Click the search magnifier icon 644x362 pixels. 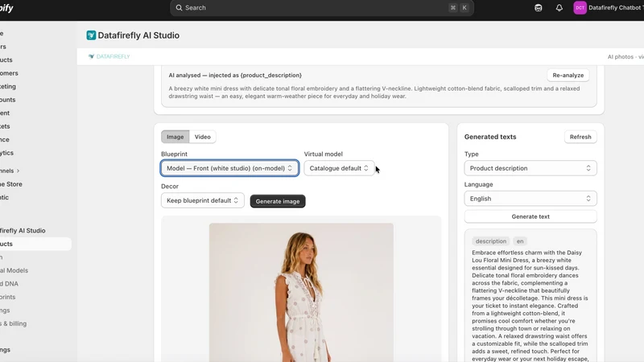tap(179, 8)
